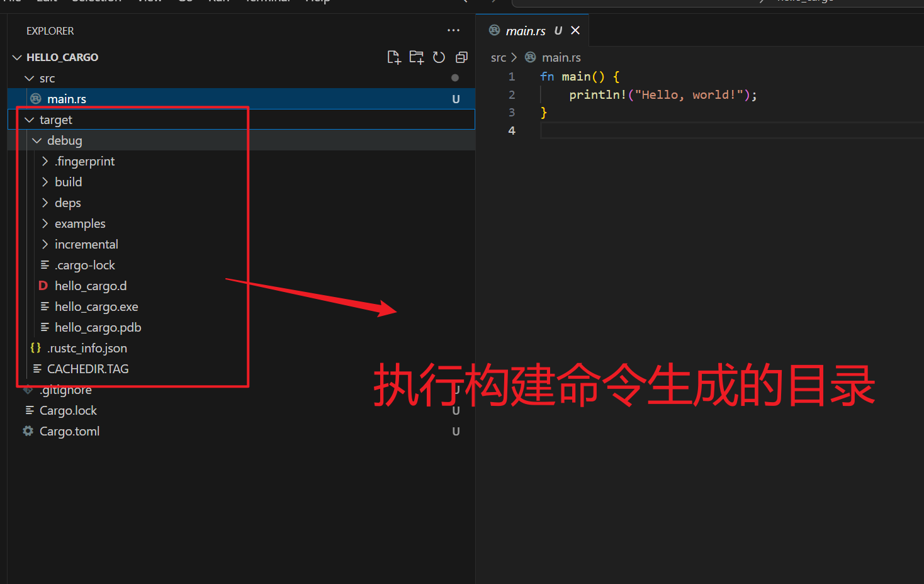Click the New File icon in Explorer
The height and width of the screenshot is (584, 924).
pyautogui.click(x=393, y=57)
